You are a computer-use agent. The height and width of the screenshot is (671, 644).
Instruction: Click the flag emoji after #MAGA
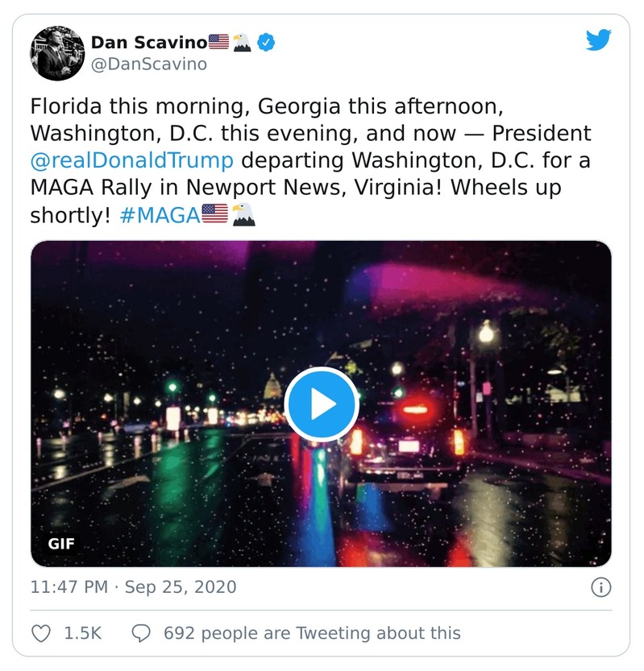click(x=214, y=215)
